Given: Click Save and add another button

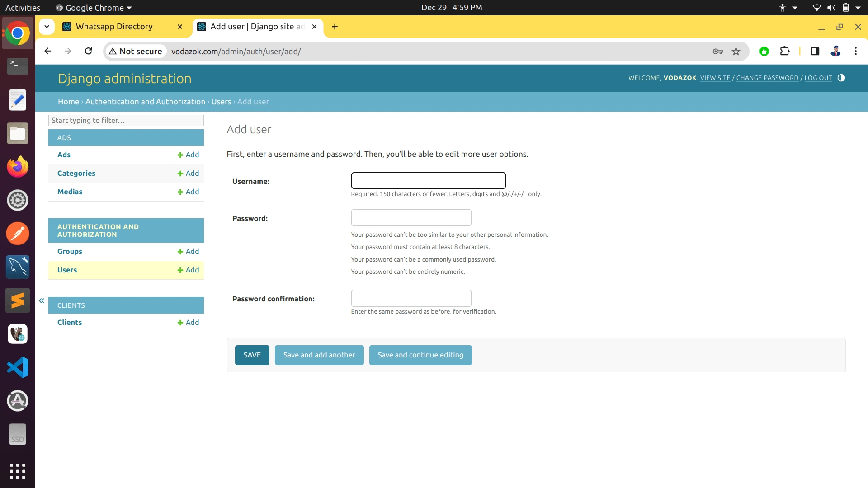Looking at the screenshot, I should (319, 355).
